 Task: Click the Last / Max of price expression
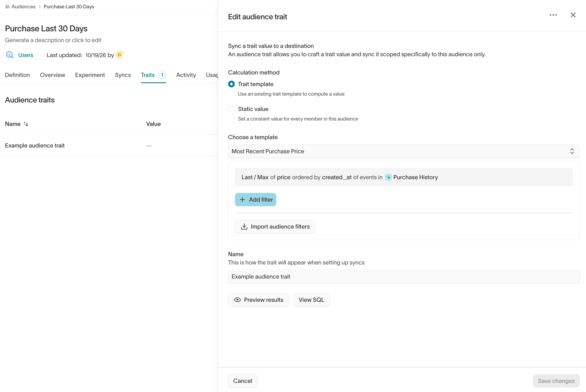point(404,177)
